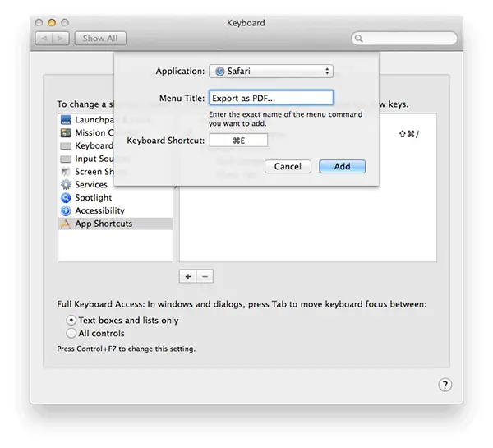Click the System Preferences search field
The height and width of the screenshot is (448, 493).
point(404,39)
